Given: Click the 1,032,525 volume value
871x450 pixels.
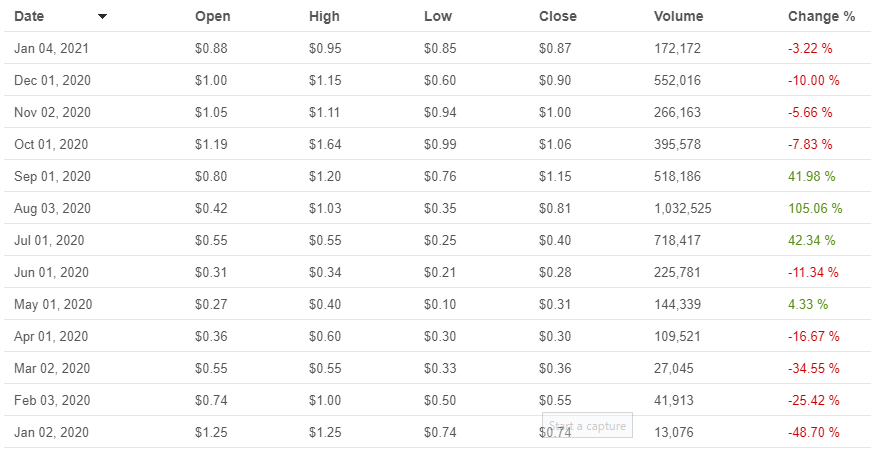Looking at the screenshot, I should [x=682, y=208].
